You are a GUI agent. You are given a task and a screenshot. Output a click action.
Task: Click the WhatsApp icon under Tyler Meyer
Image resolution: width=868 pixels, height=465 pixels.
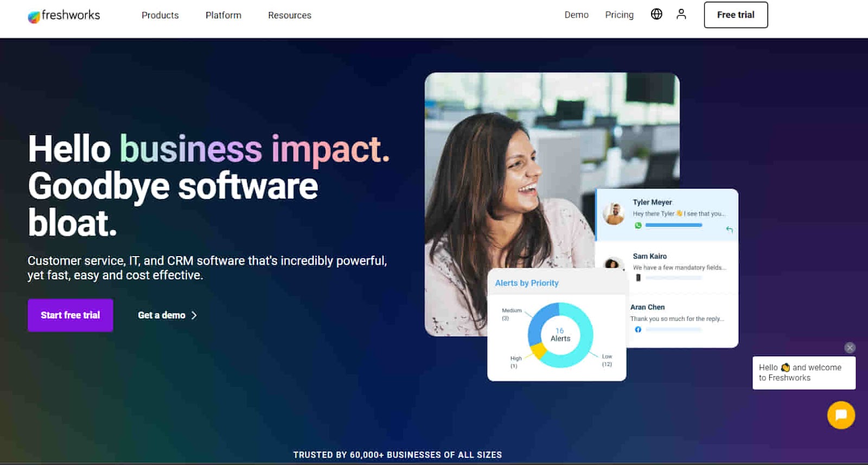click(x=638, y=225)
